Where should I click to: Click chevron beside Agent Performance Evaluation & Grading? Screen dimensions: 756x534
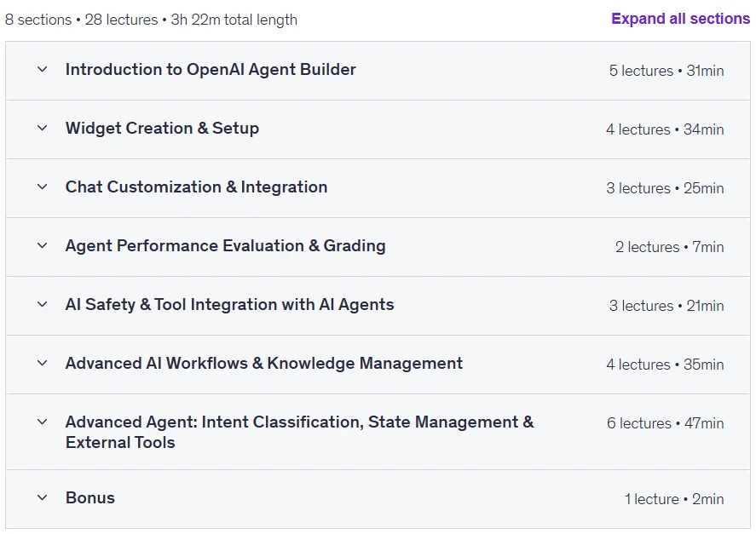pyautogui.click(x=43, y=246)
